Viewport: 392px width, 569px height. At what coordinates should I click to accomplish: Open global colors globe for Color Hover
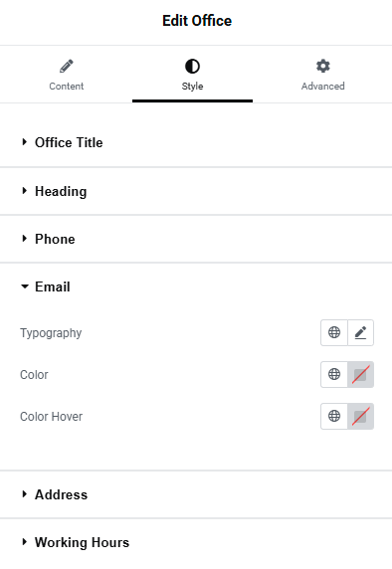tap(334, 416)
